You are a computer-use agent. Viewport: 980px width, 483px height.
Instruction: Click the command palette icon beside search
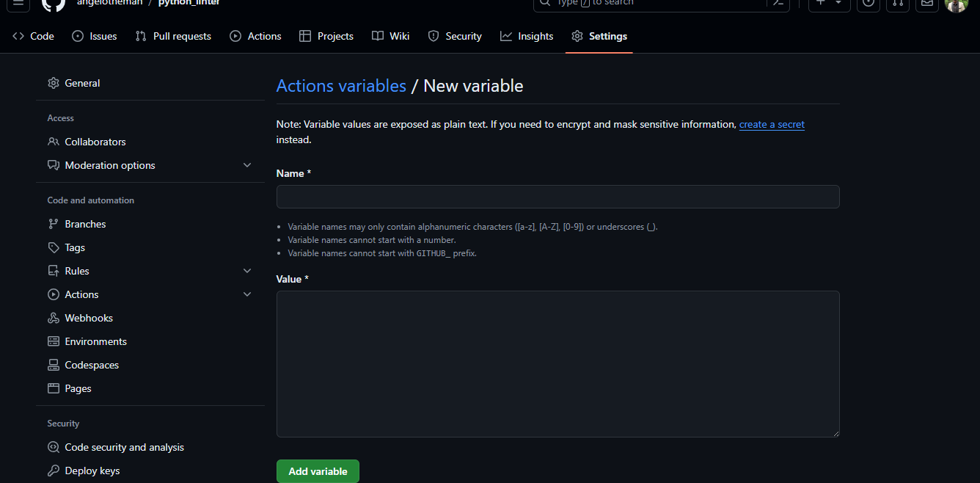tap(778, 4)
